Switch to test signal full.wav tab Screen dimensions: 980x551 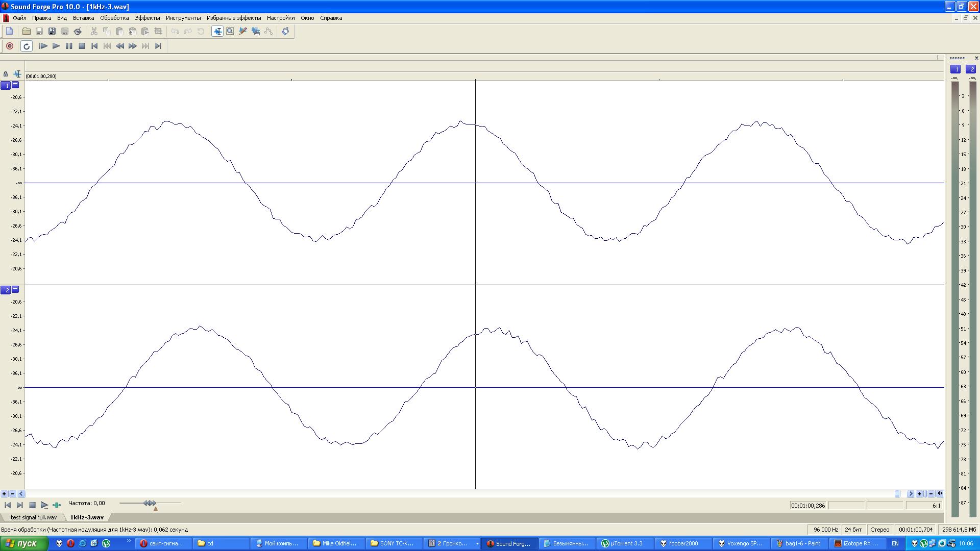34,517
